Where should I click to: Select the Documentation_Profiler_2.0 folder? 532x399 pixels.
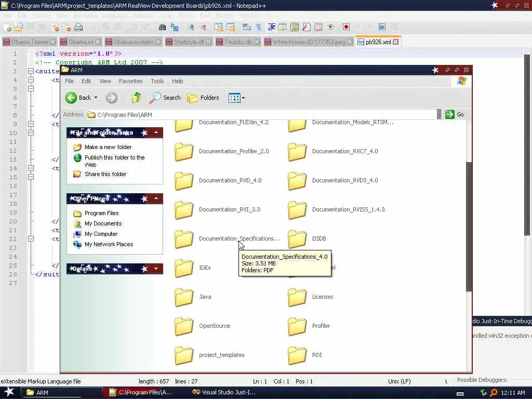222,151
